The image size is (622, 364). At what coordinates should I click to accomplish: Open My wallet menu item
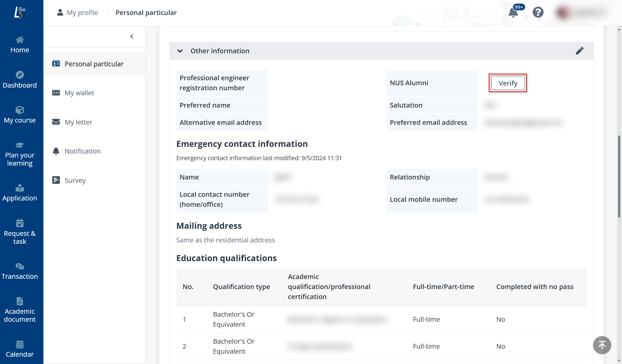[x=95, y=93]
